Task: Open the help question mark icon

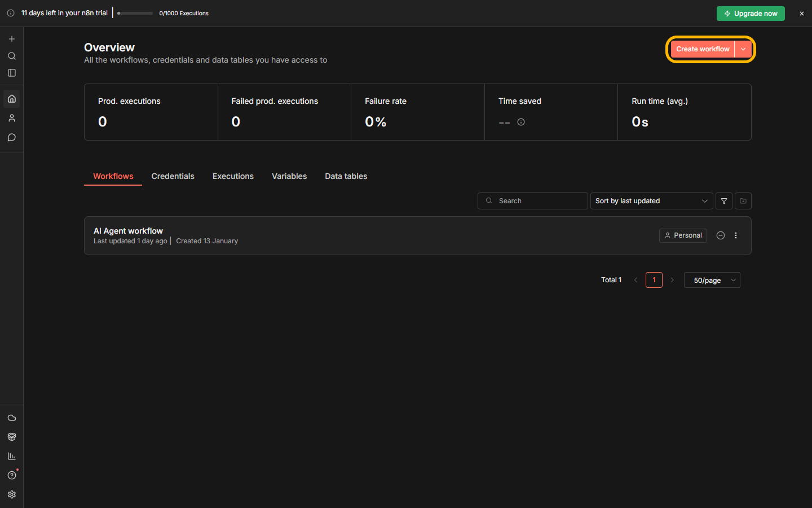Action: coord(12,475)
